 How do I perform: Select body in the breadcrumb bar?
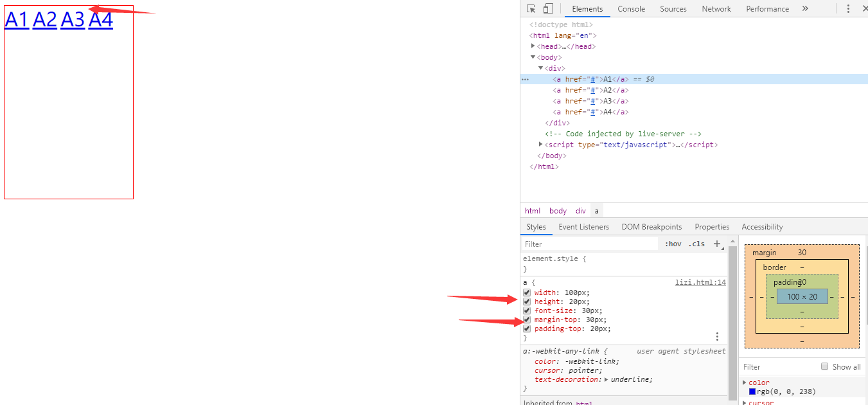(558, 211)
